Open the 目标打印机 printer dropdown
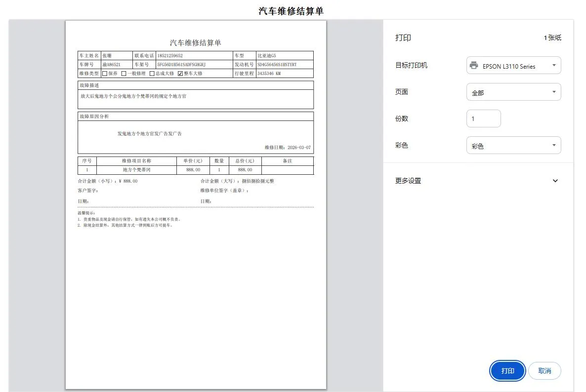 513,65
